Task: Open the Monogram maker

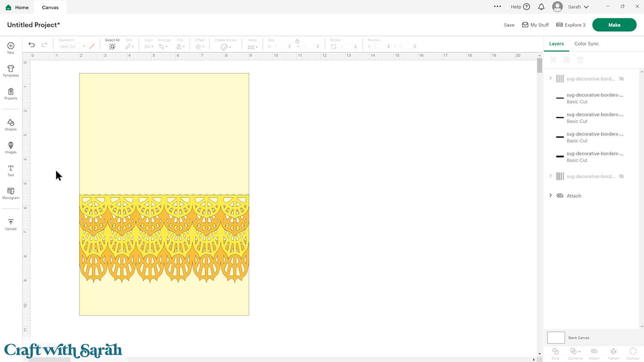Action: click(11, 193)
